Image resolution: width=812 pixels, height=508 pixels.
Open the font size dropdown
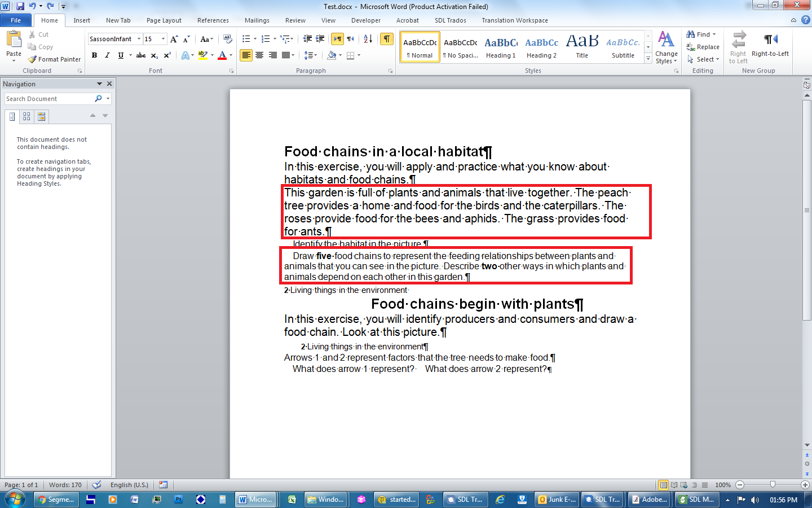(164, 39)
